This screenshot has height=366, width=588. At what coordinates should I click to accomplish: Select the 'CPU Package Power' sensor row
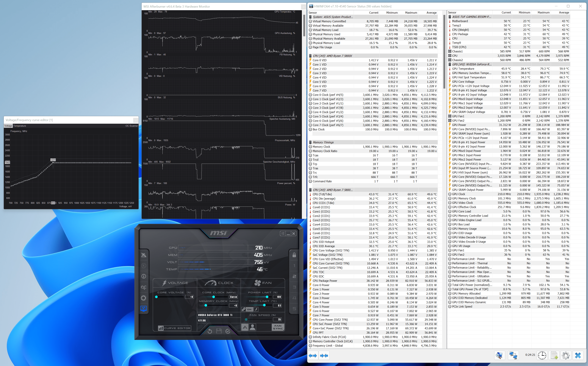coord(373,281)
